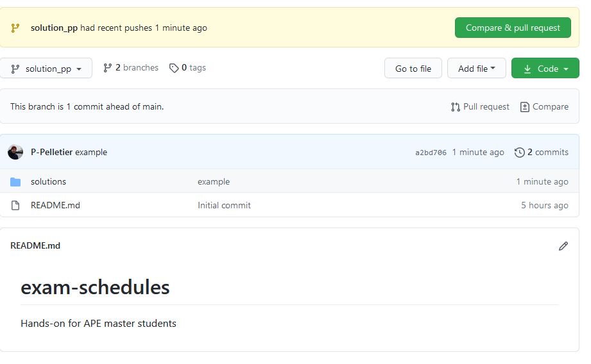Screen dimensions: 591x364
Task: Open the green Code dropdown
Action: coord(545,69)
